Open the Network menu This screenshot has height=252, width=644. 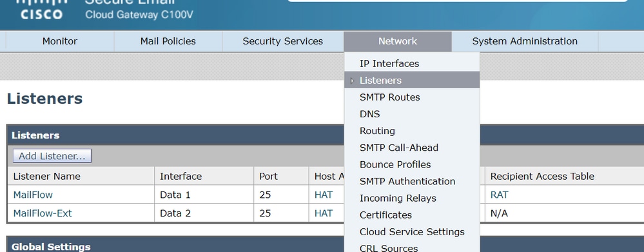coord(398,41)
